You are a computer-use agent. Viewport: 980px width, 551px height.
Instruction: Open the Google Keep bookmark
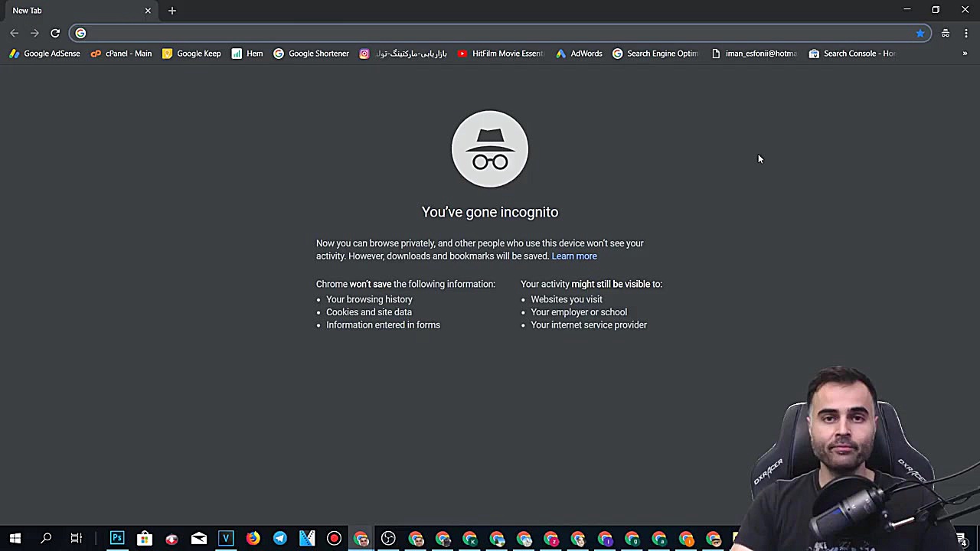point(191,54)
